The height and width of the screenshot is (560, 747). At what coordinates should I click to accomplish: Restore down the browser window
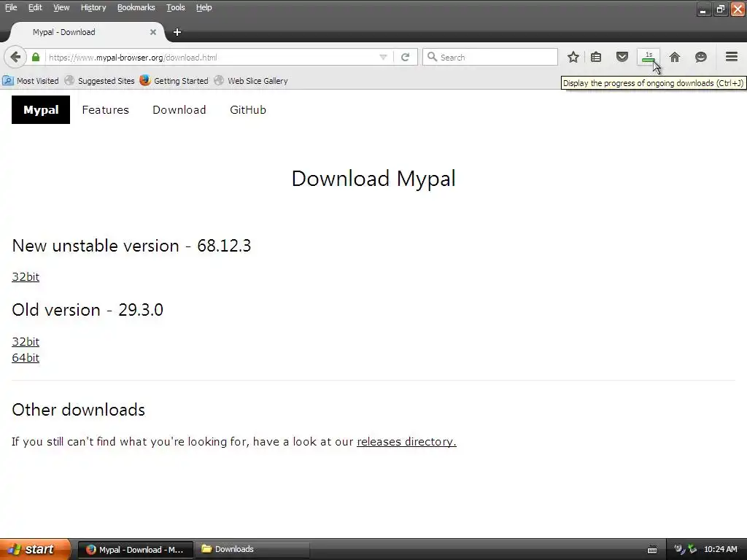(720, 9)
